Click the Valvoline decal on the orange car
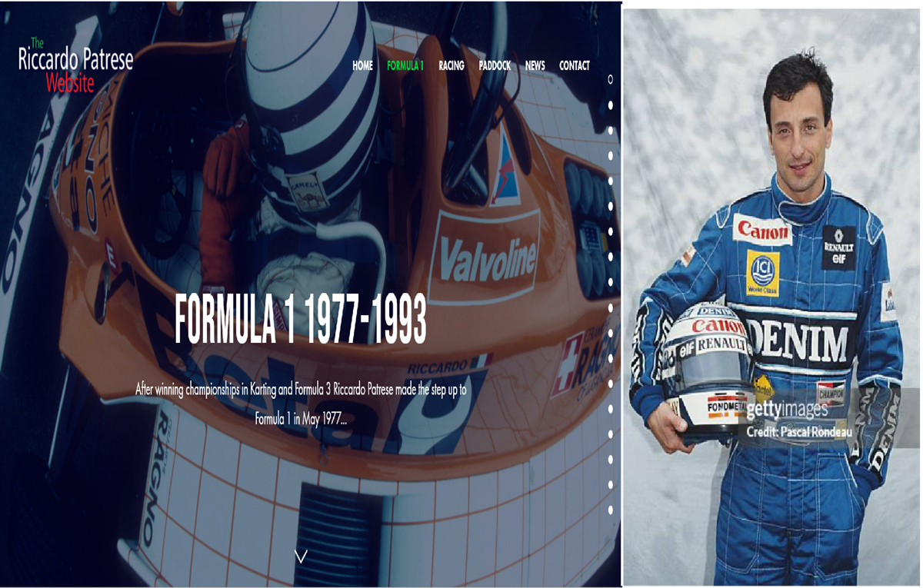 (488, 257)
